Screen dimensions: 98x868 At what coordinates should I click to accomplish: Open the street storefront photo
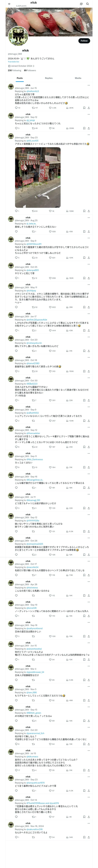[x=37, y=177]
